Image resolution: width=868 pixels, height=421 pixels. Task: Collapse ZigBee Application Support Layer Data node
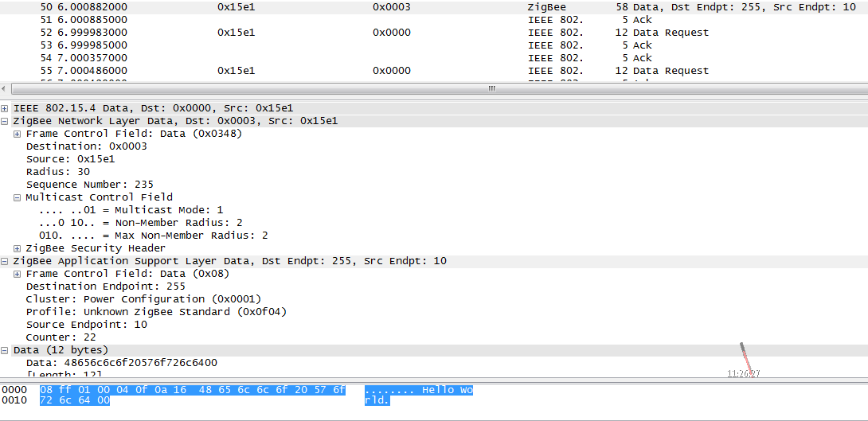point(5,261)
